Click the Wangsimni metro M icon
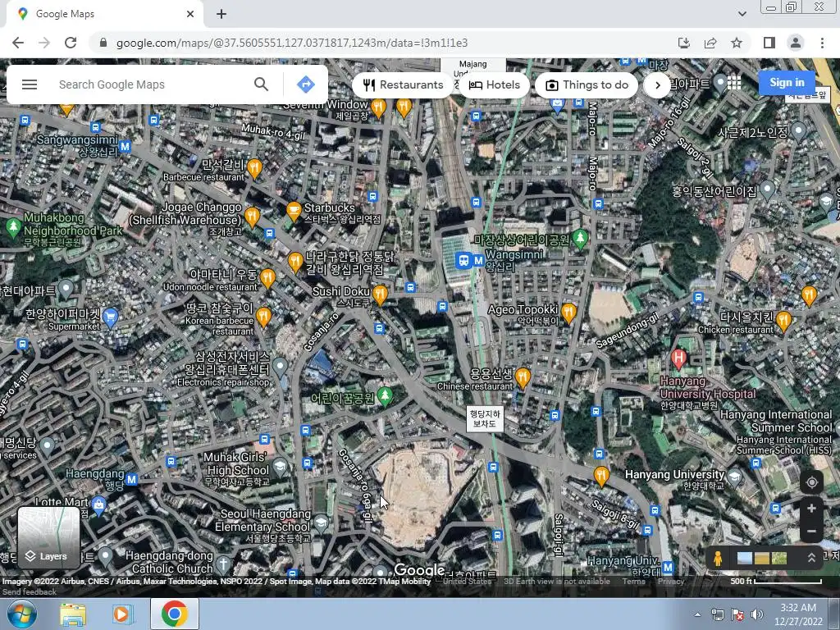This screenshot has height=630, width=840. [x=479, y=261]
